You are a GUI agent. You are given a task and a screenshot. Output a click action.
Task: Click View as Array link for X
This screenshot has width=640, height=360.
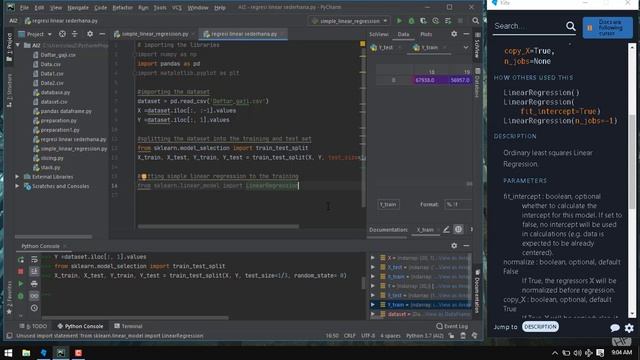pyautogui.click(x=455, y=258)
